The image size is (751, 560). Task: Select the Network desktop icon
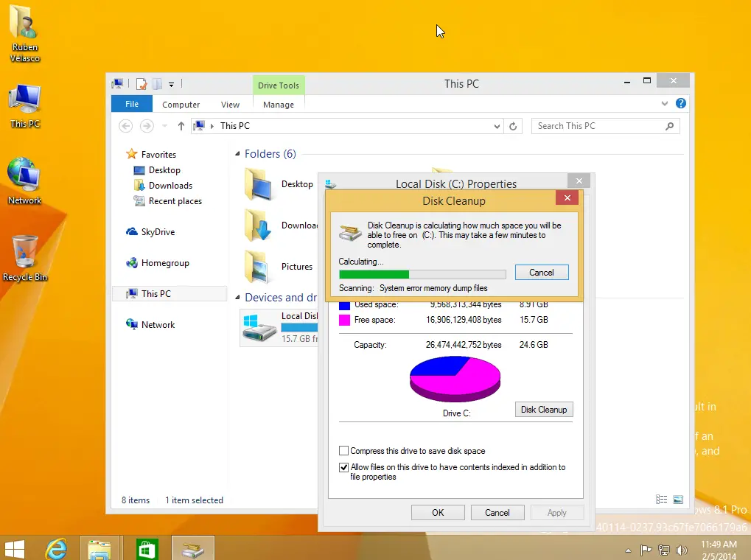click(25, 181)
